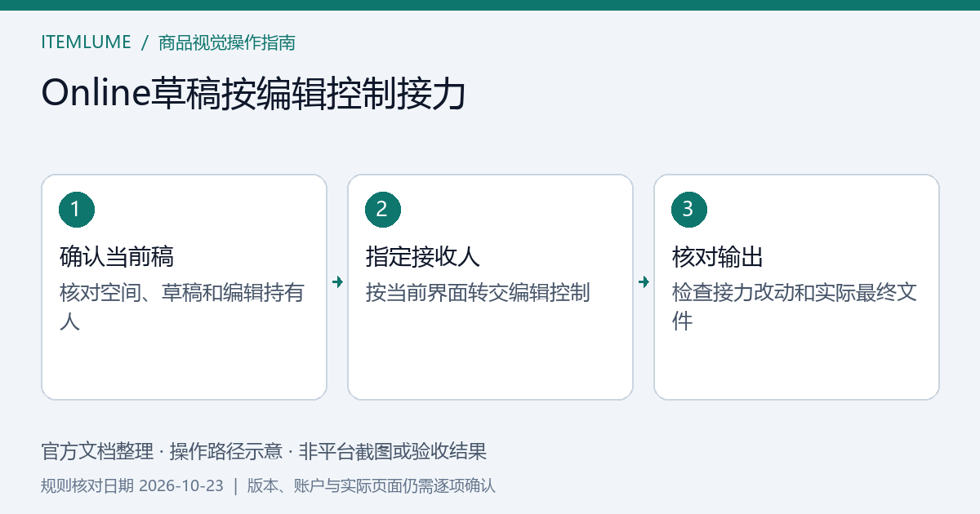This screenshot has height=514, width=980.
Task: Click the Online草稿按编辑控制接力 heading
Action: click(x=253, y=93)
